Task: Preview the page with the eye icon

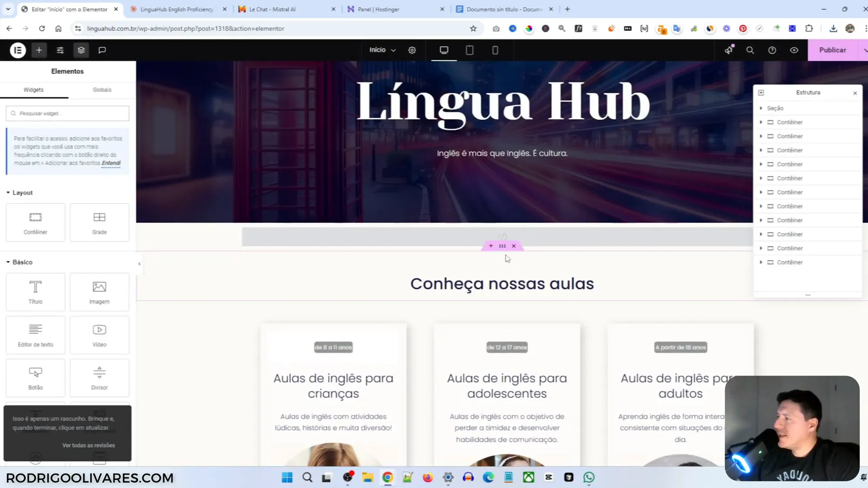Action: tap(794, 50)
